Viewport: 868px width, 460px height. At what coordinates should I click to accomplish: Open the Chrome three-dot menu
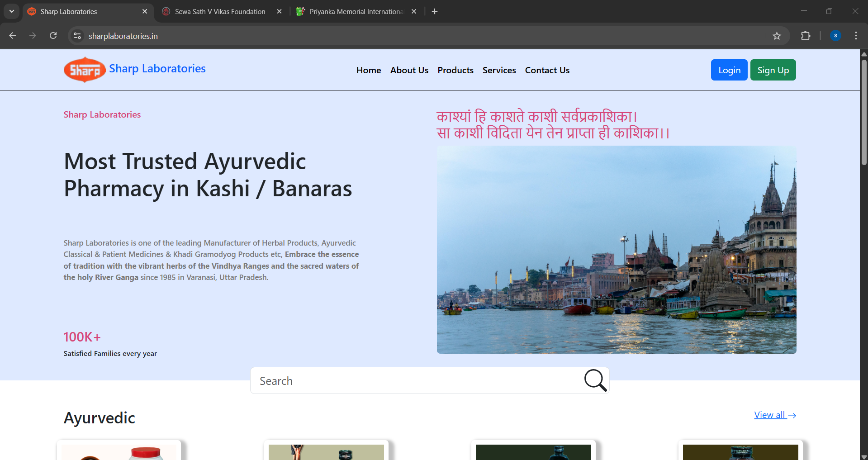856,36
